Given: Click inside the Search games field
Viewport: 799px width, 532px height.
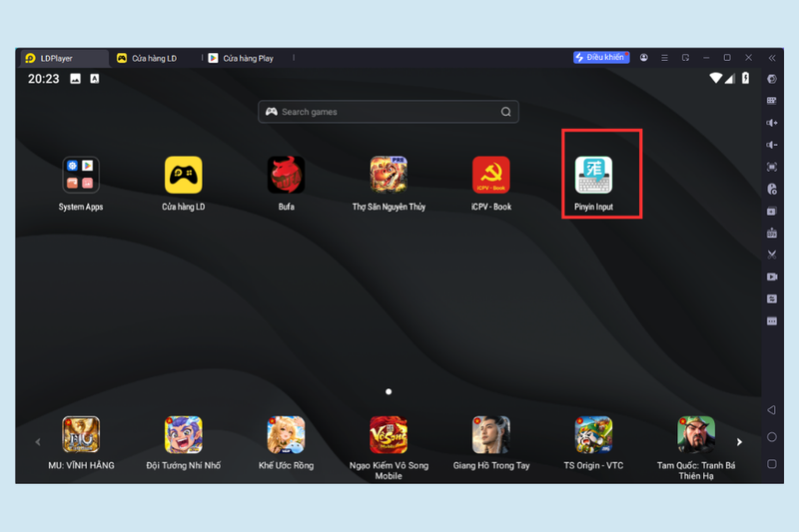Looking at the screenshot, I should click(389, 112).
